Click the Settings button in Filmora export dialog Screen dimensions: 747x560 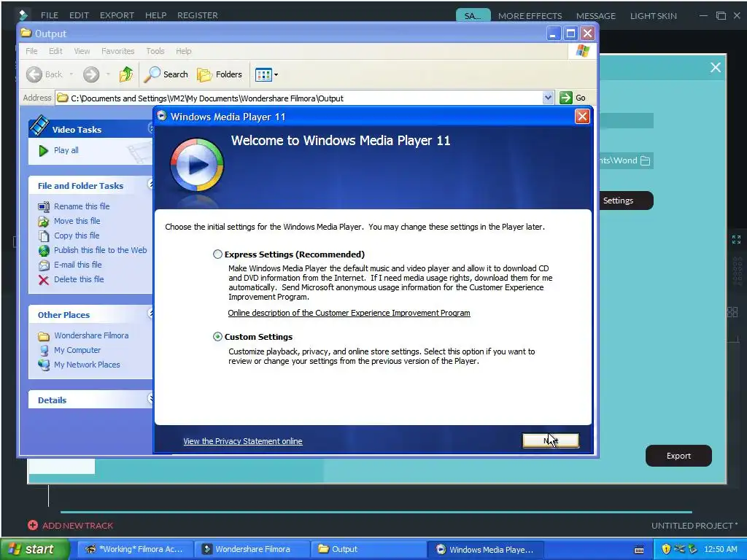point(625,201)
